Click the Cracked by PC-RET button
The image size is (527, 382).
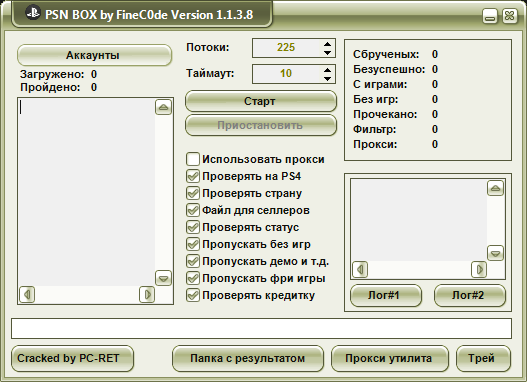click(x=72, y=358)
